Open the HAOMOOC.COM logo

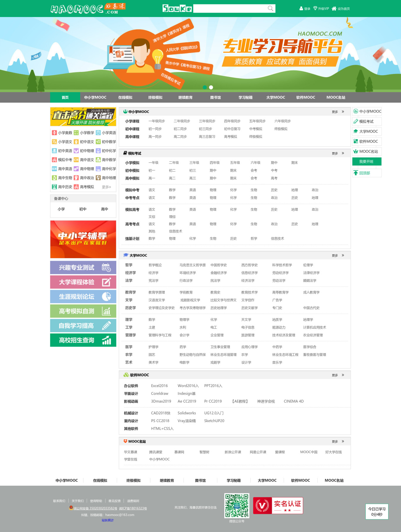[88, 9]
